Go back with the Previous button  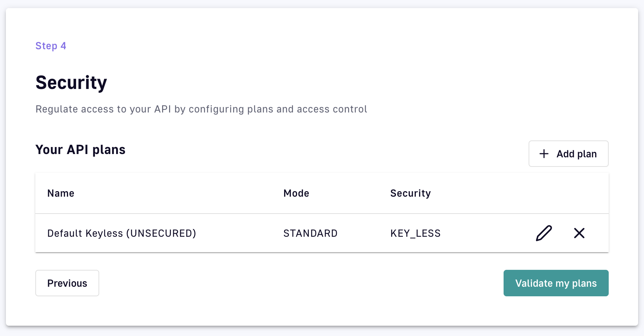(x=67, y=283)
